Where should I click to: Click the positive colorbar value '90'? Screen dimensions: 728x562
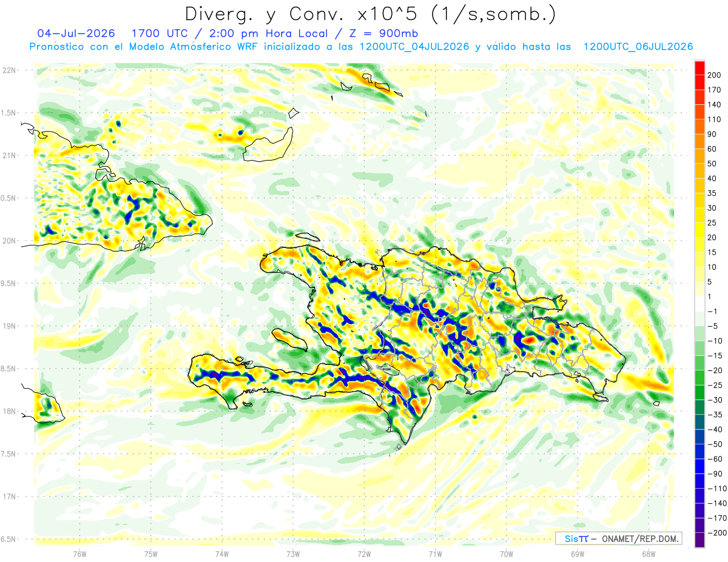pyautogui.click(x=713, y=134)
